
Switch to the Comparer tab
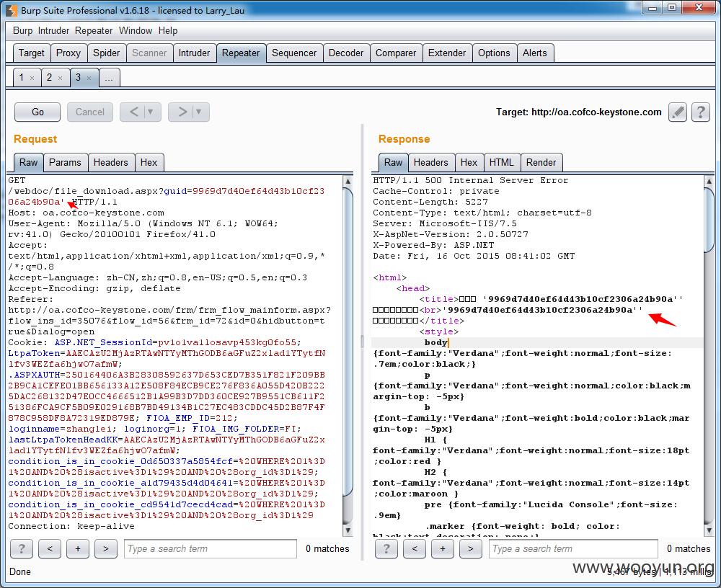click(x=395, y=53)
